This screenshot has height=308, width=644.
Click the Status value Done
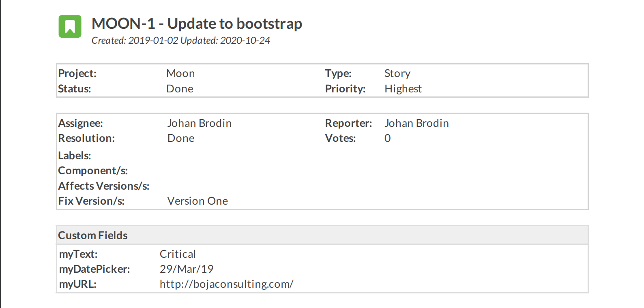tap(180, 89)
